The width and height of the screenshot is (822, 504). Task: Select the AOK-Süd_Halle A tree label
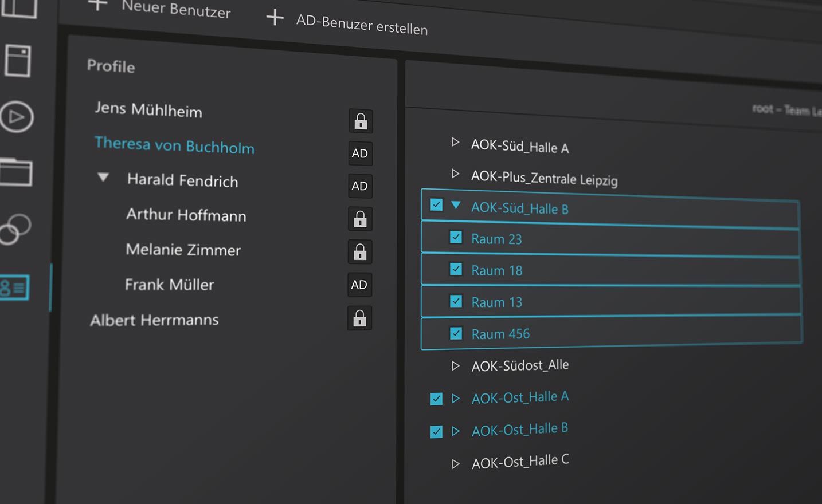(520, 146)
